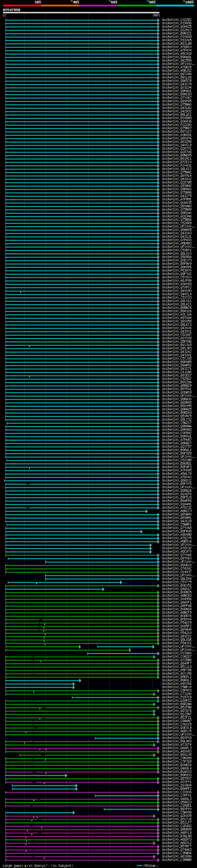The height and width of the screenshot is (868, 197).
Task: Click the cyan ~100% identity color segment
Action: [x=175, y=6]
